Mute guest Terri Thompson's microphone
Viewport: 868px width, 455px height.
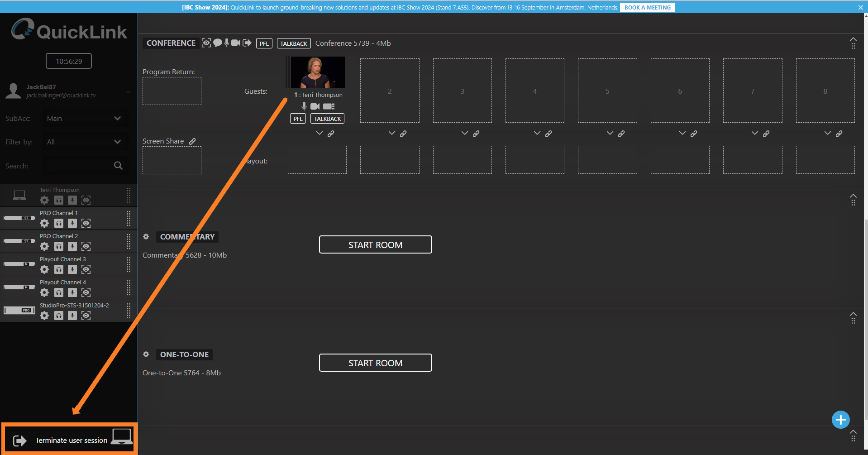(304, 106)
